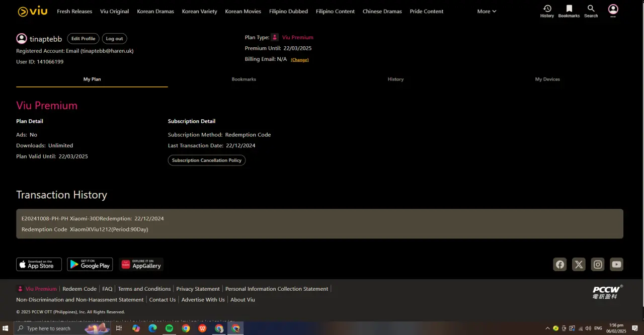The height and width of the screenshot is (335, 644).
Task: Open Korean Variety category
Action: 199,11
